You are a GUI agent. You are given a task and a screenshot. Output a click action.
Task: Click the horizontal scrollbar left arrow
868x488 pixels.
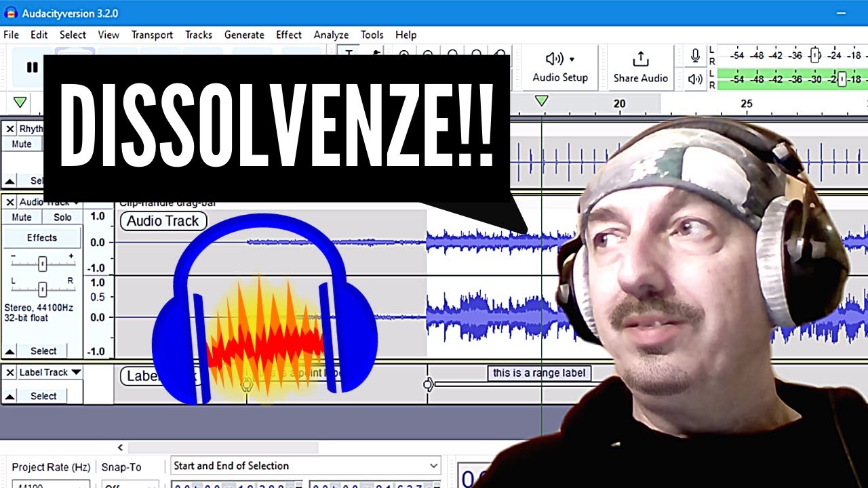click(x=121, y=447)
